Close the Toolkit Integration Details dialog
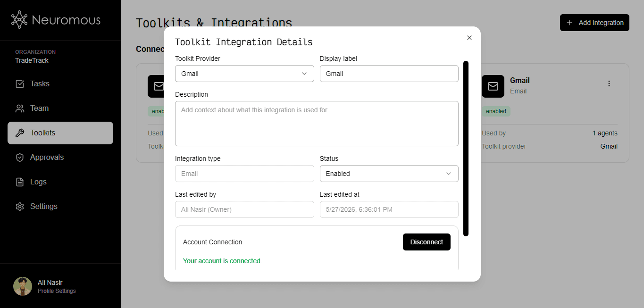Image resolution: width=644 pixels, height=308 pixels. [x=469, y=38]
